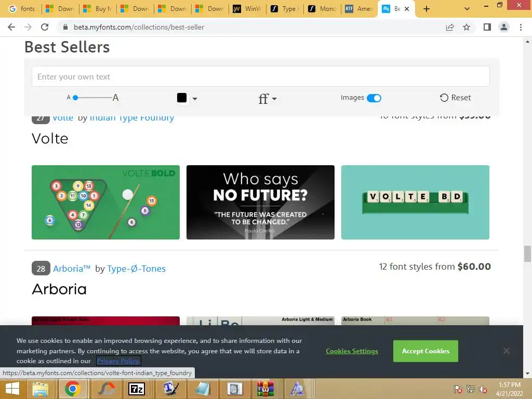
Task: Open the Volte Bold billiards image
Action: 105,202
